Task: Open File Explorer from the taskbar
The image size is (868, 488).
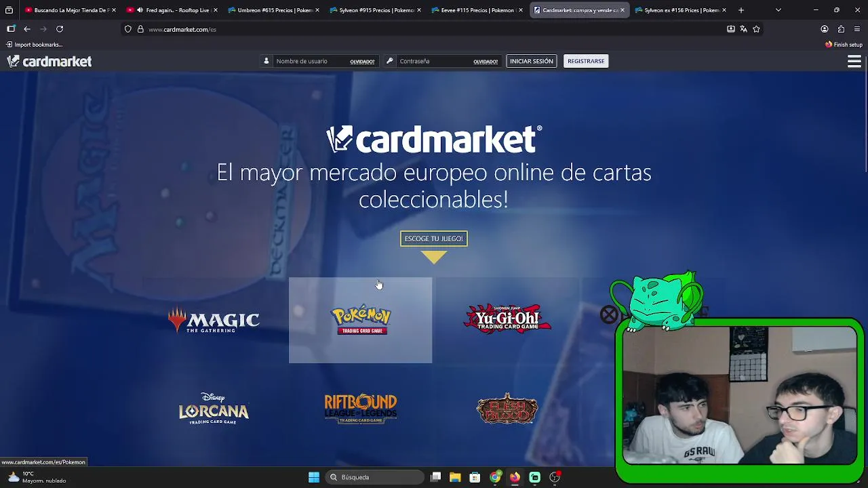Action: pos(455,477)
